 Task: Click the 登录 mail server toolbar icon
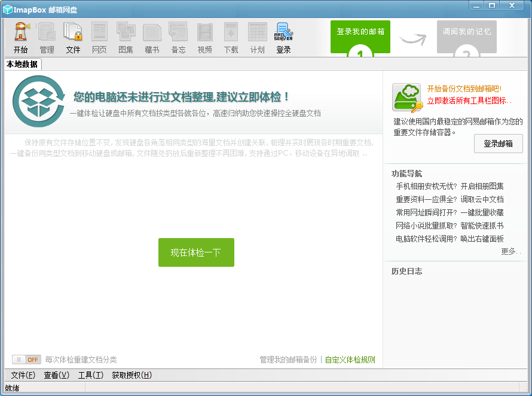pos(283,37)
